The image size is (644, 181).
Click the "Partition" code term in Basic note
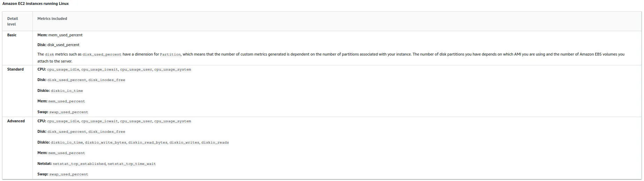170,55
